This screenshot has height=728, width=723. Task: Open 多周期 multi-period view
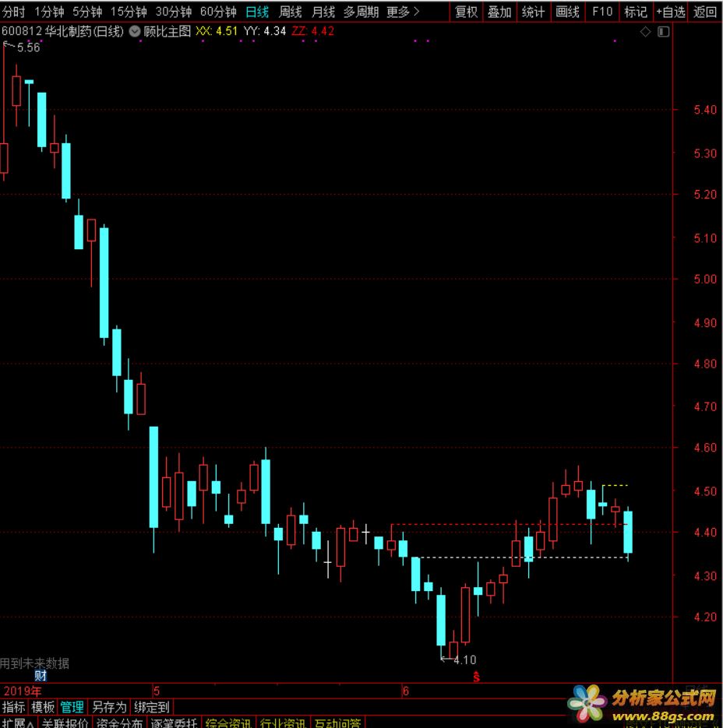click(361, 12)
